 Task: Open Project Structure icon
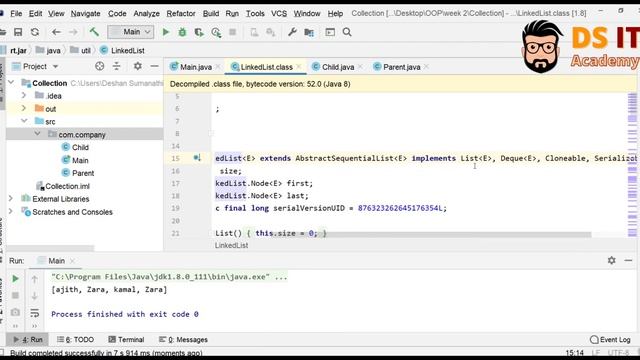pos(309,32)
